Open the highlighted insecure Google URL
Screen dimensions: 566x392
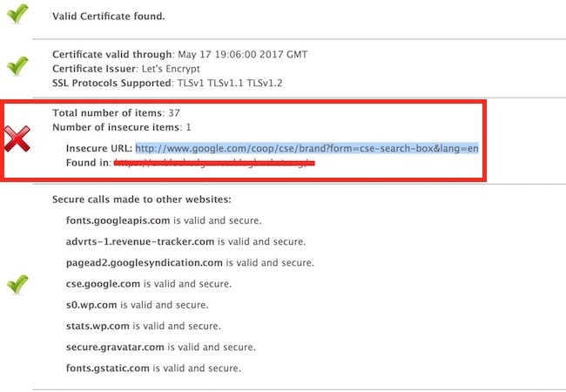point(307,148)
